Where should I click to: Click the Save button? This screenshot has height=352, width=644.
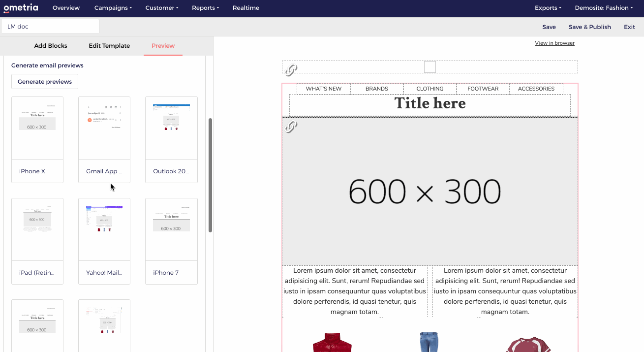pyautogui.click(x=549, y=27)
